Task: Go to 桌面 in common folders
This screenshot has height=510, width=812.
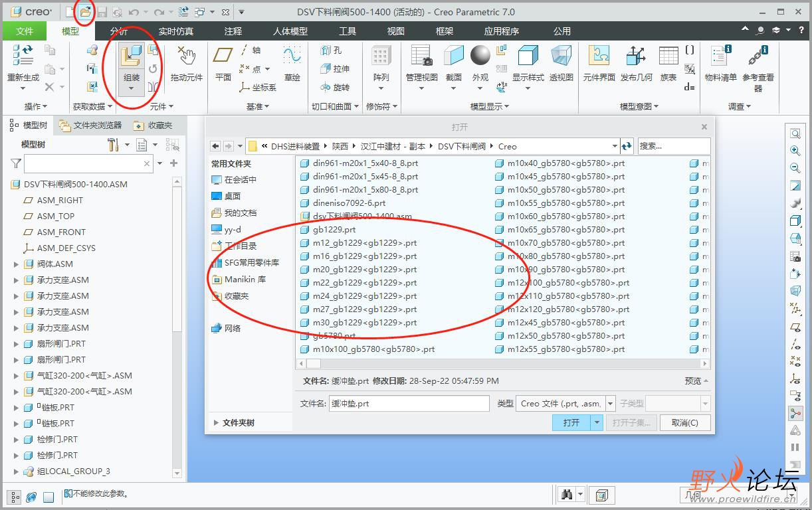Action: pos(226,196)
